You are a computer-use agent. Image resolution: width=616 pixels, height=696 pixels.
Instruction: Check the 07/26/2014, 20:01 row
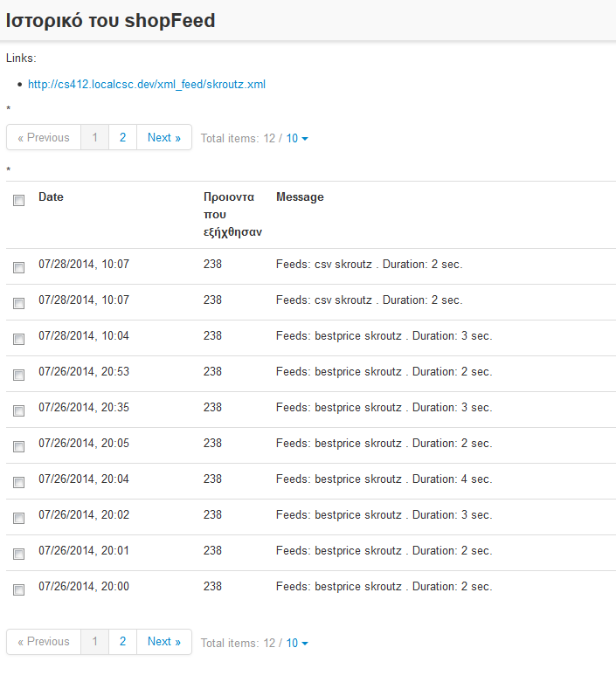point(18,555)
